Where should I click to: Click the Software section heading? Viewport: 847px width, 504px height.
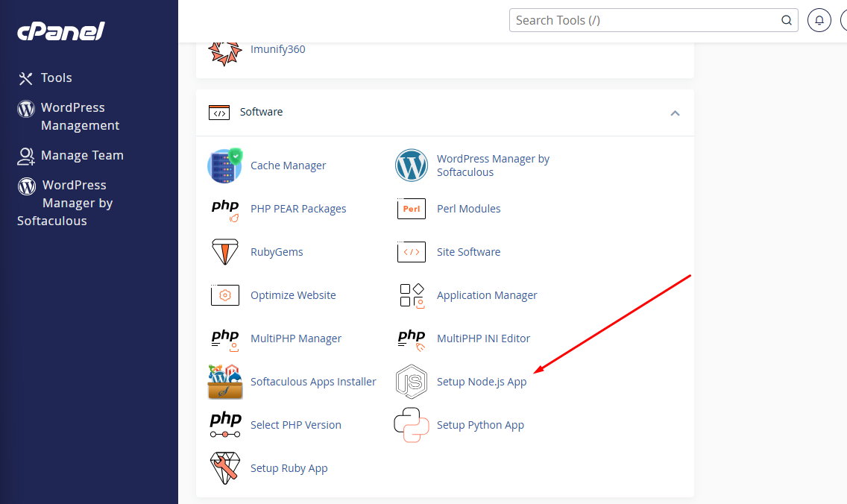coord(261,112)
